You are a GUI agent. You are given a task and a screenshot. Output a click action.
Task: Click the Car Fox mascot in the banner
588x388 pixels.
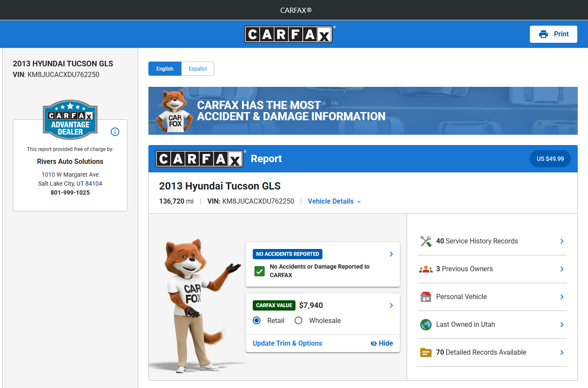point(175,111)
